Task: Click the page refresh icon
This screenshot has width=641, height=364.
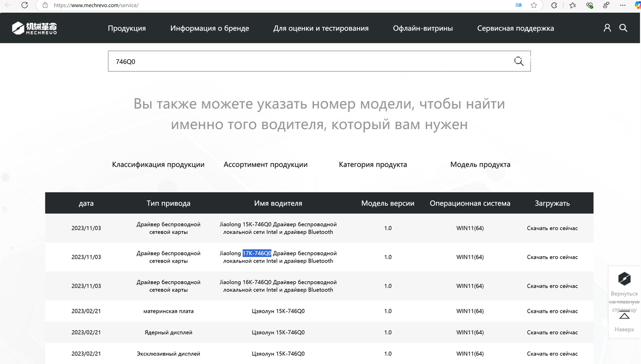Action: (24, 6)
